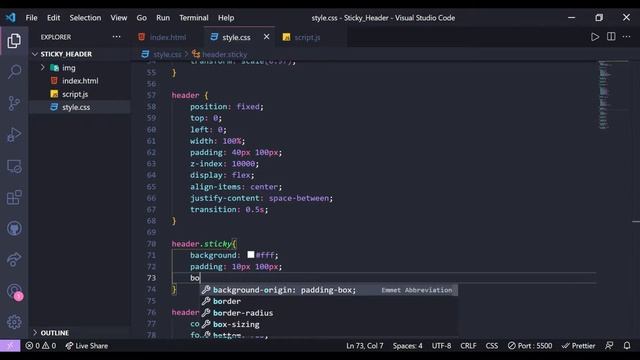Open the Extensions view
The width and height of the screenshot is (640, 360).
coord(14,198)
